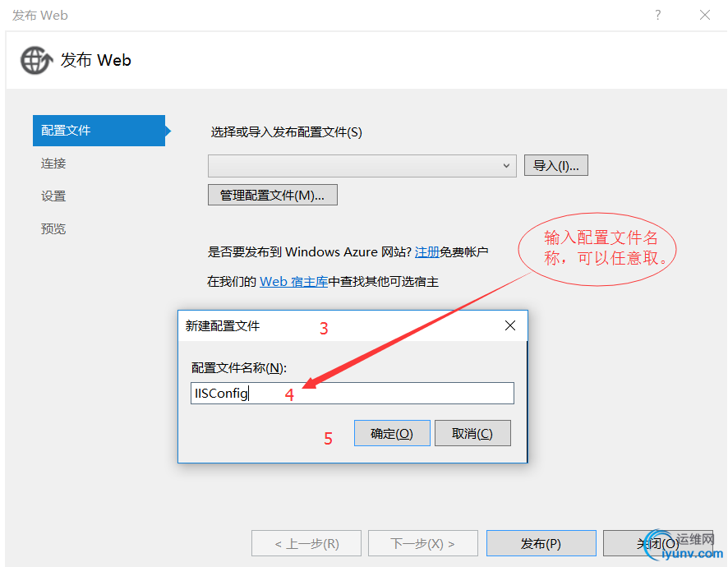Click the 配置文件名称(N): label
This screenshot has width=728, height=567.
coord(239,368)
